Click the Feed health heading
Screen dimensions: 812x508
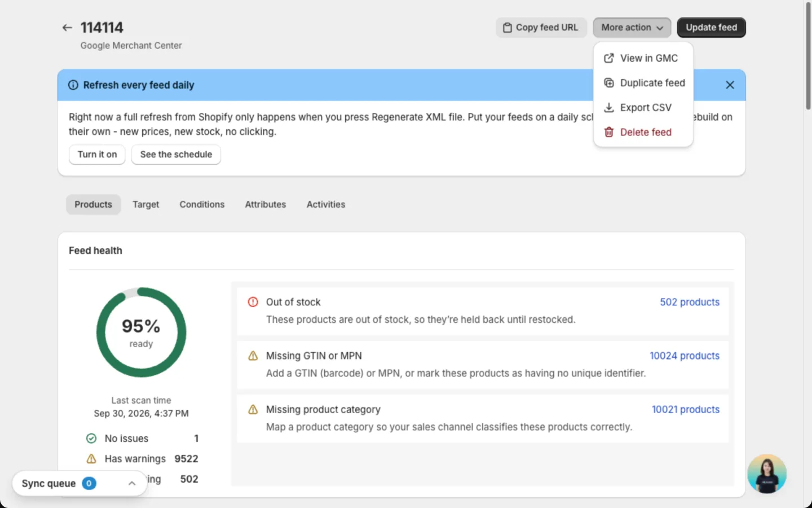pos(95,251)
